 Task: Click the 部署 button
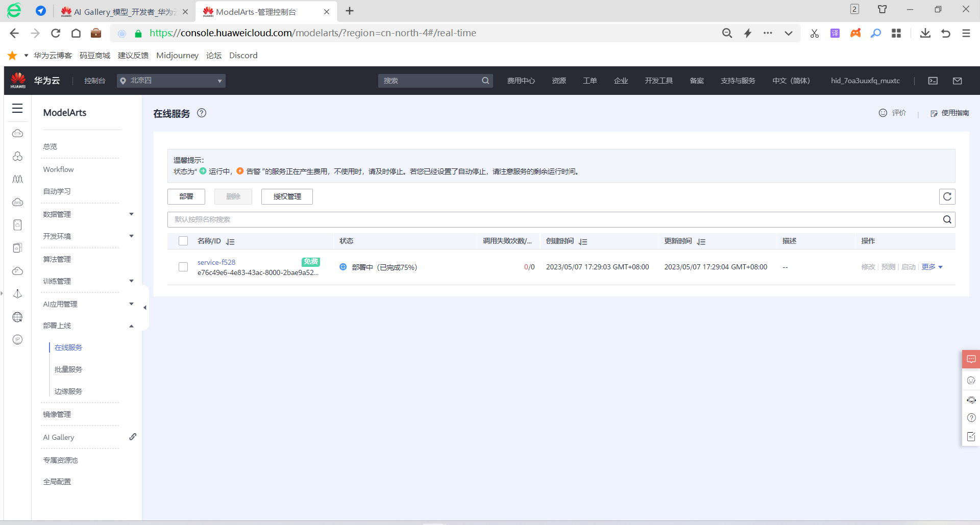186,196
